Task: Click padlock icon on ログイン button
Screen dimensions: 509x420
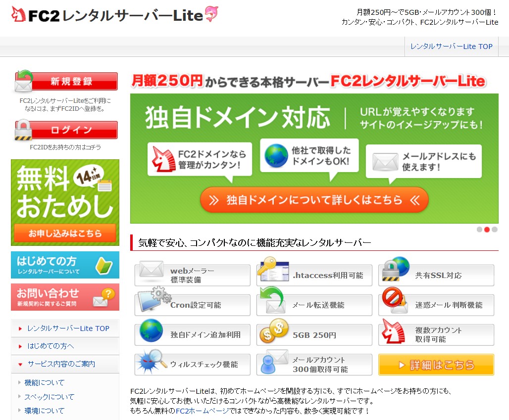Action: (x=23, y=130)
